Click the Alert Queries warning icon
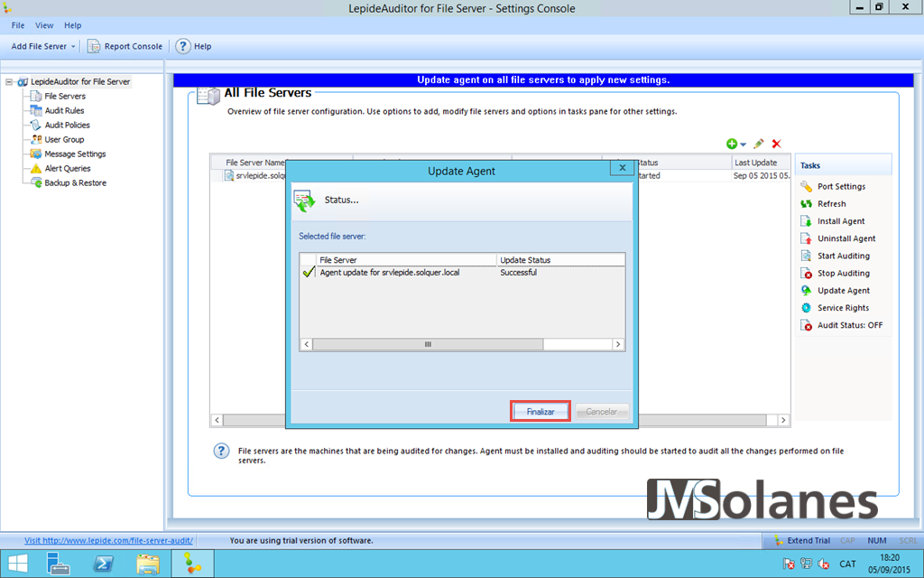 36,168
